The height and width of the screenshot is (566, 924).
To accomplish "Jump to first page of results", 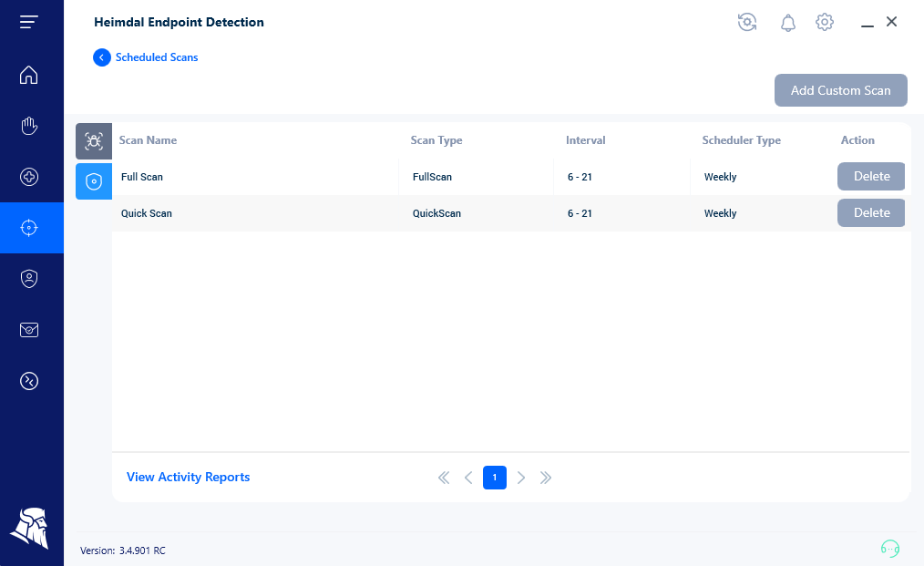I will tap(444, 478).
